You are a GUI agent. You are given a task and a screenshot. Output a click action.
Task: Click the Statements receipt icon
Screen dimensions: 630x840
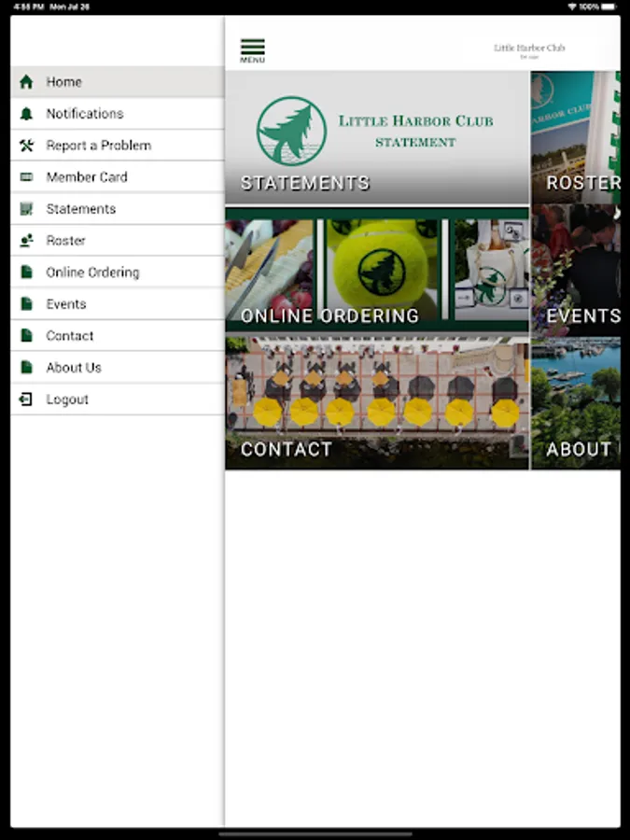pyautogui.click(x=26, y=208)
